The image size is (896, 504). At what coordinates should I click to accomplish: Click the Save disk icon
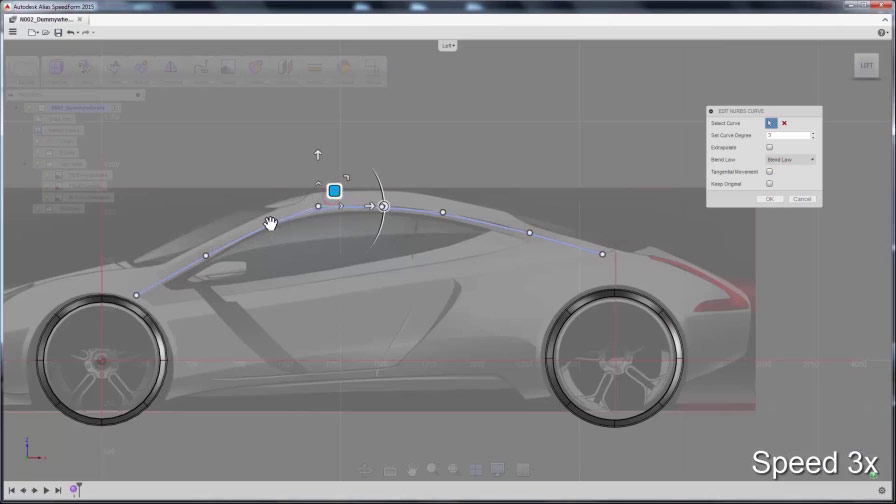pos(58,32)
